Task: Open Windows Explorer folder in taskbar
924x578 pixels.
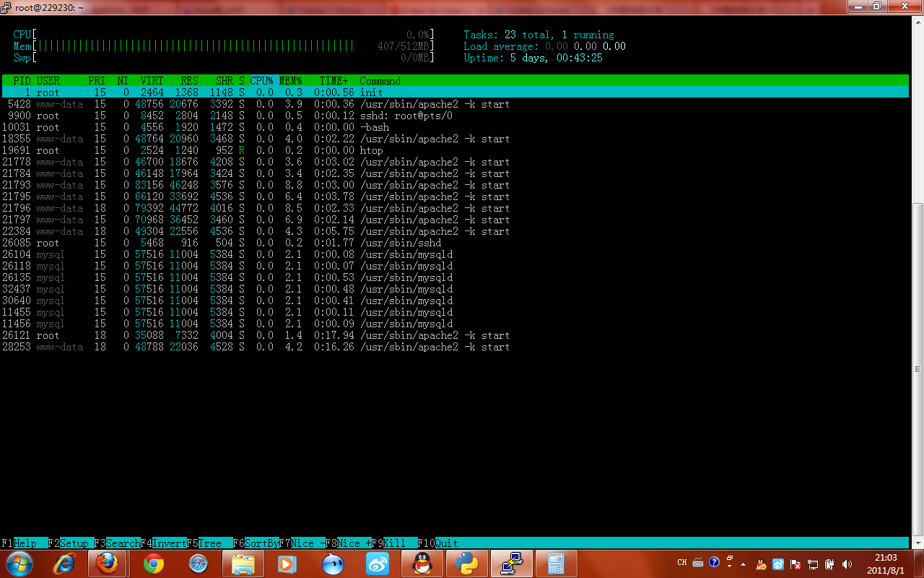Action: [x=243, y=563]
